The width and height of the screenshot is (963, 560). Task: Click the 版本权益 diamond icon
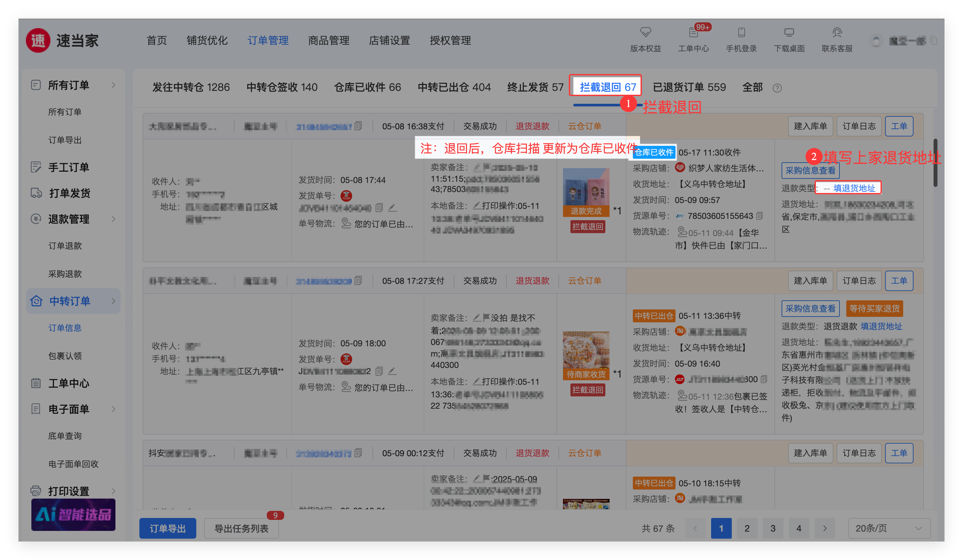[645, 32]
